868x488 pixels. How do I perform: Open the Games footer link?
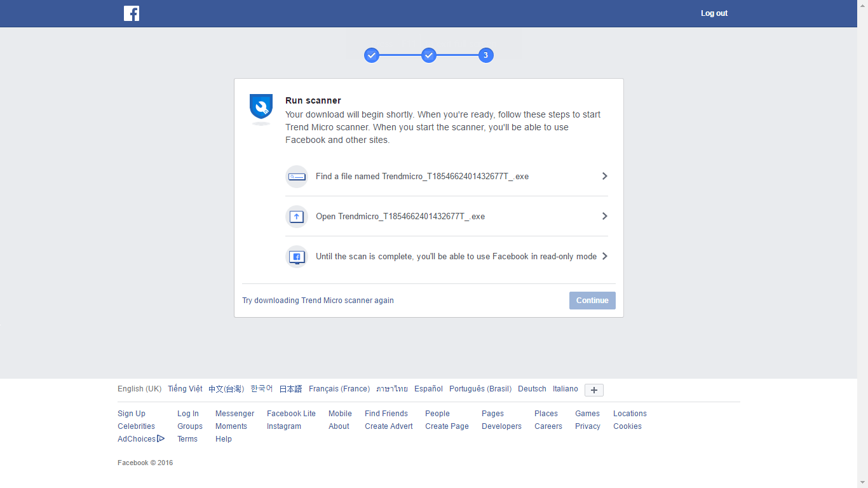(587, 414)
